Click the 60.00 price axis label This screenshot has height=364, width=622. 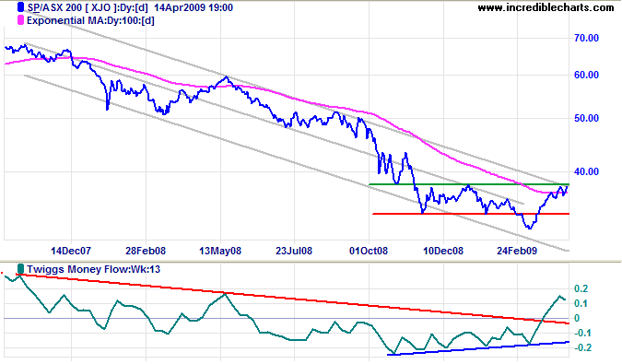pos(586,75)
